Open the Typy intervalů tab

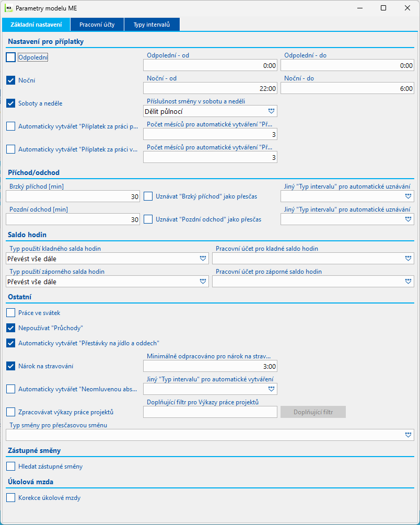(x=151, y=25)
